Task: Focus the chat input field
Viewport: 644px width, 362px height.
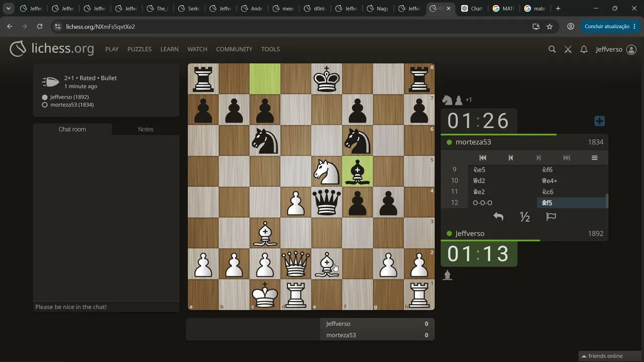Action: [106, 307]
